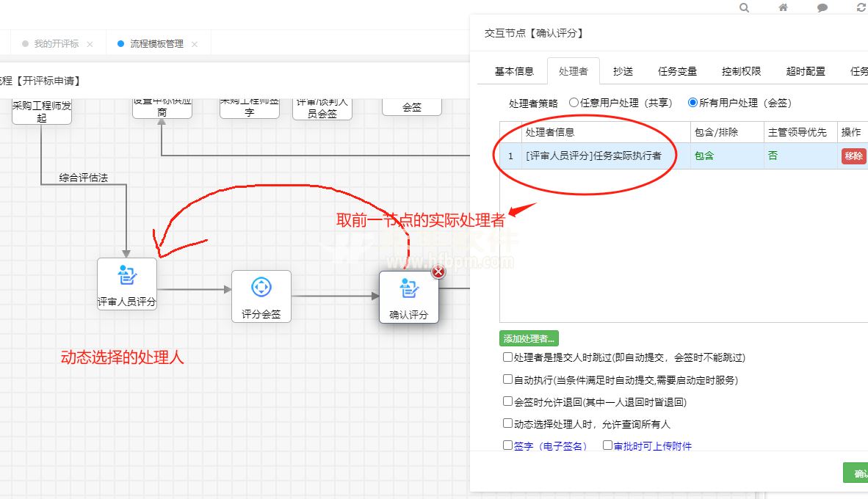Click the green 添加处理者 button
The height and width of the screenshot is (499, 868).
coord(529,338)
